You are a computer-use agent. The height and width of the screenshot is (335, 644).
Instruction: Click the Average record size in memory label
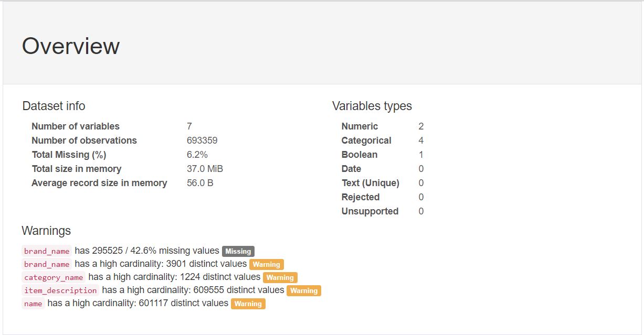tap(99, 183)
